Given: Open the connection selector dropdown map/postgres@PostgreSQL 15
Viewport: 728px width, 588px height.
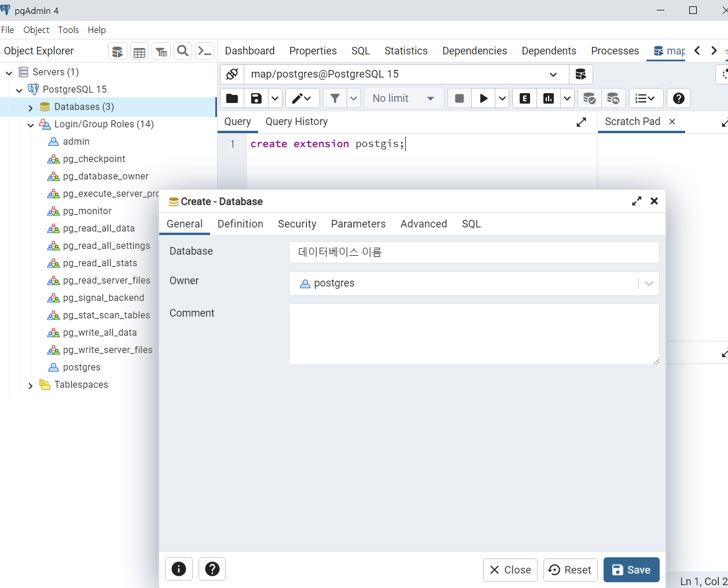Looking at the screenshot, I should point(406,74).
